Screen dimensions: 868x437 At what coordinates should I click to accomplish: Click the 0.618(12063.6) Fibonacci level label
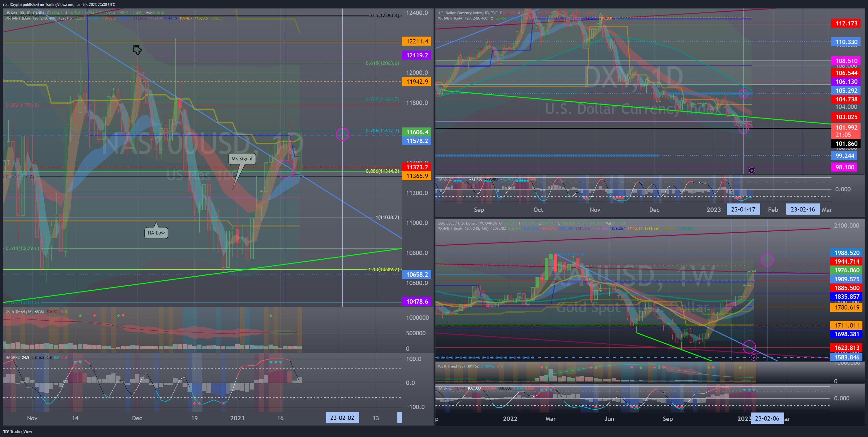pyautogui.click(x=382, y=63)
